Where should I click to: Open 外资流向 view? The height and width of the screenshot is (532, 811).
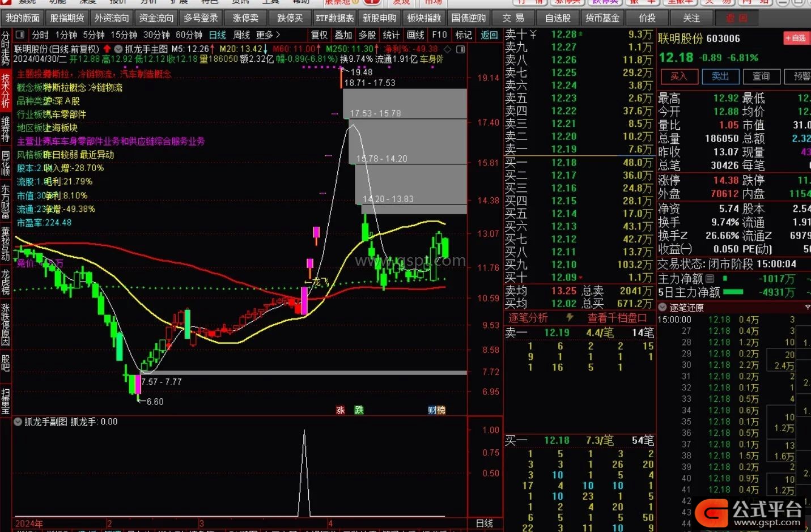coord(112,18)
